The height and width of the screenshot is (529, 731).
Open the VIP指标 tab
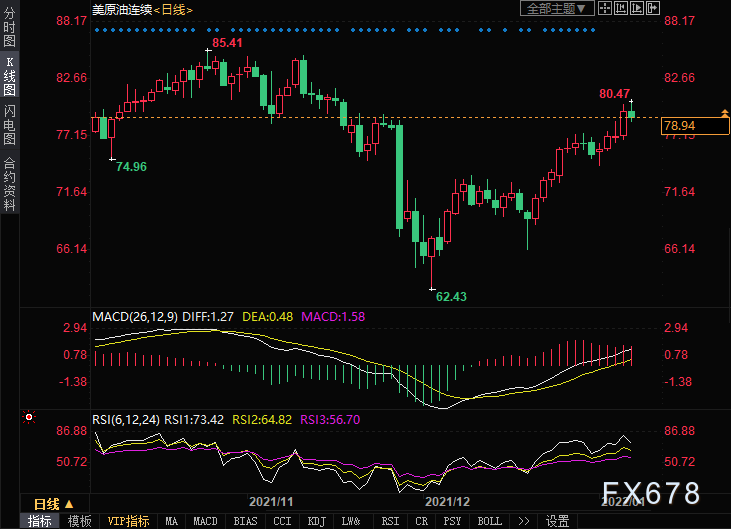128,521
